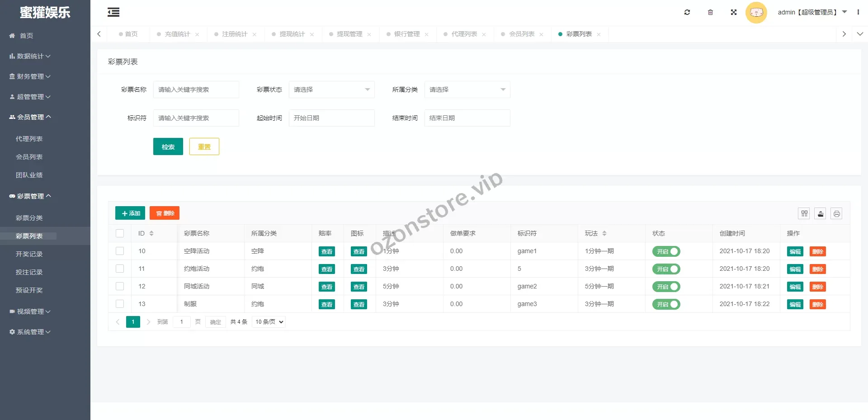Viewport: 868px width, 420px height.
Task: Click the green 检索 search button
Action: pos(168,146)
